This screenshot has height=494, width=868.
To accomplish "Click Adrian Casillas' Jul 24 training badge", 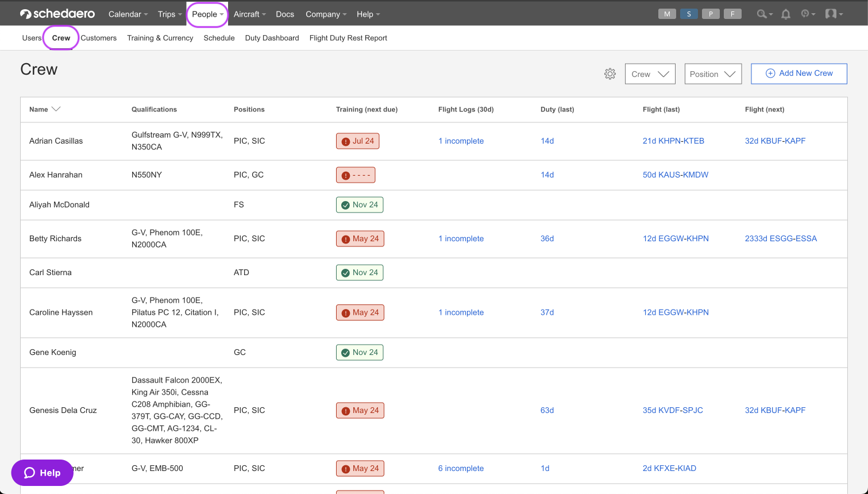I will click(x=357, y=141).
